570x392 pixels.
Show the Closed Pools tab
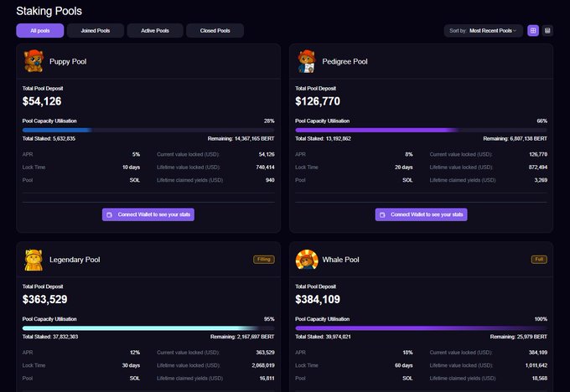tap(215, 30)
